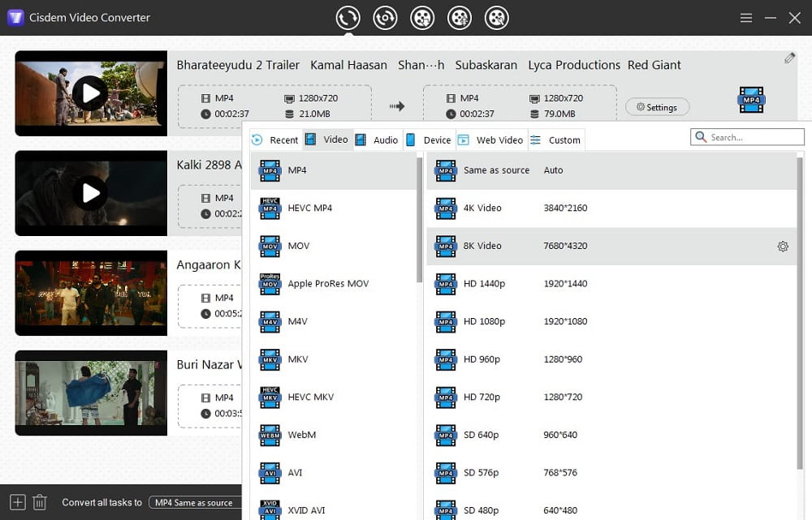812x520 pixels.
Task: Open the film reel download module icon
Action: coord(422,17)
